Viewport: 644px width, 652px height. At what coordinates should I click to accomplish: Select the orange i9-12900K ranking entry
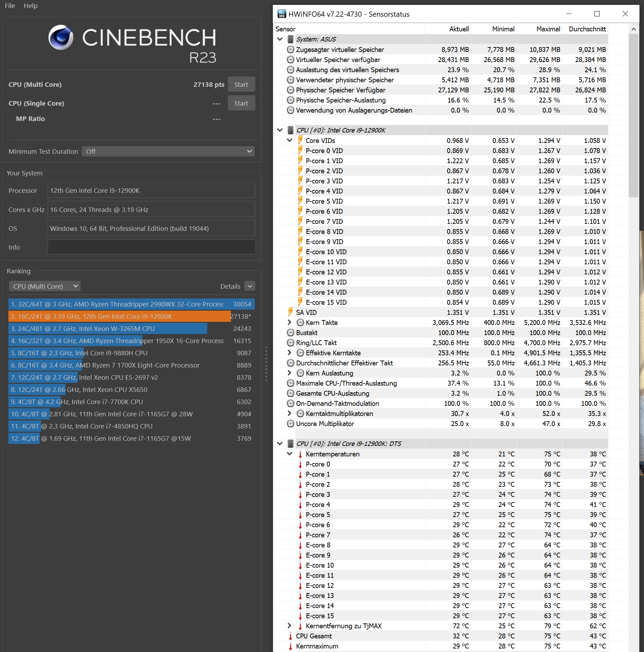(x=132, y=316)
